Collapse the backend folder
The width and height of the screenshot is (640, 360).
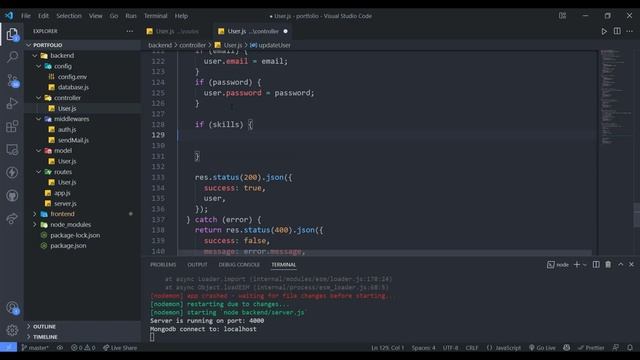35,56
